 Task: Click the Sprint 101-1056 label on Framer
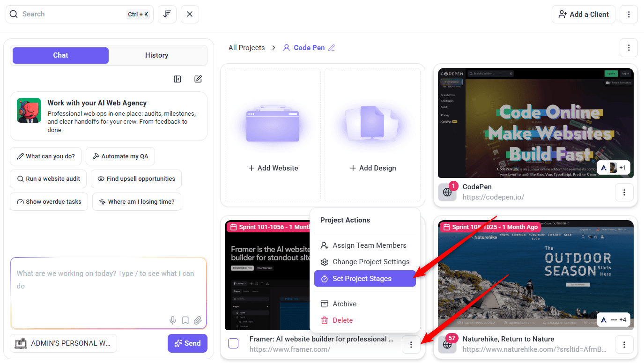[x=268, y=227]
